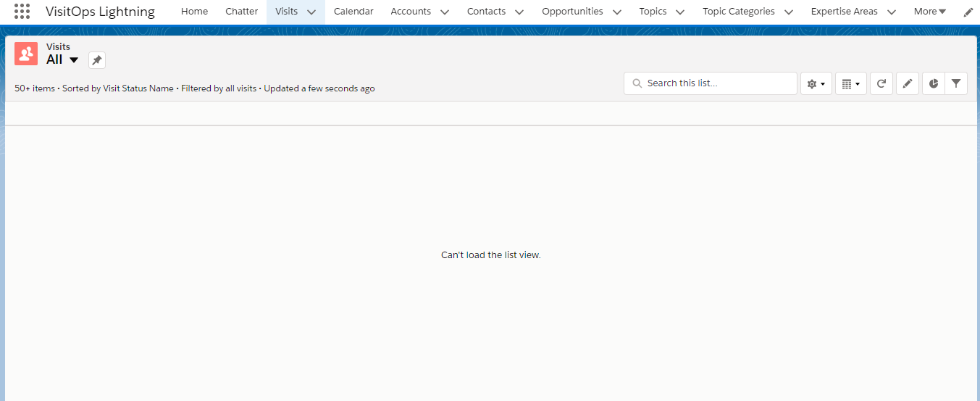Open the Topics tab
Screen dimensions: 980x401
tap(653, 12)
